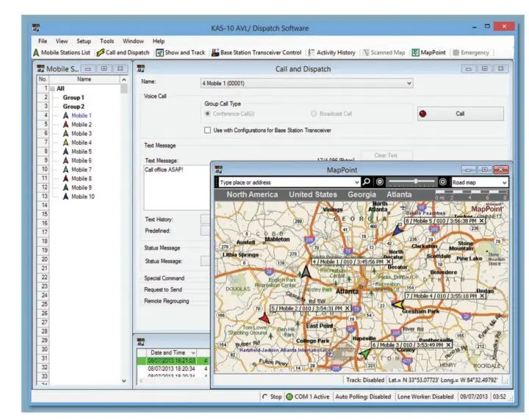Open Call and Dispatch from the toolbar
529x420 pixels.
pos(123,53)
